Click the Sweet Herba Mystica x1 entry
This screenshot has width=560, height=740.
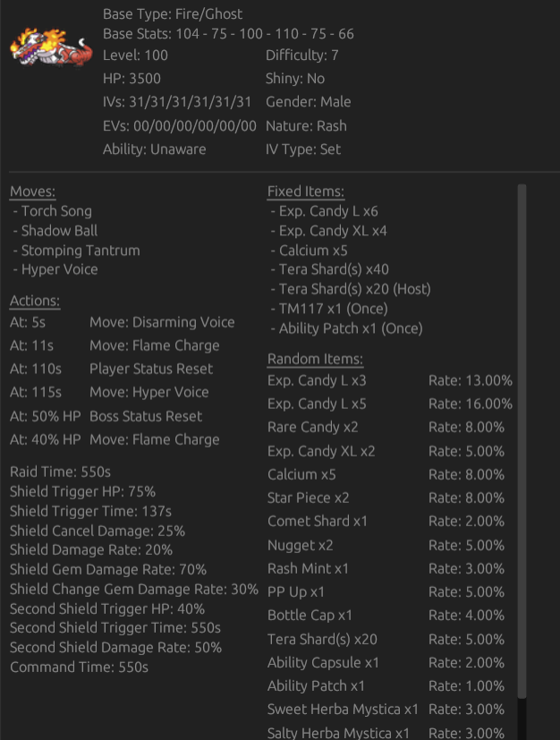[343, 710]
